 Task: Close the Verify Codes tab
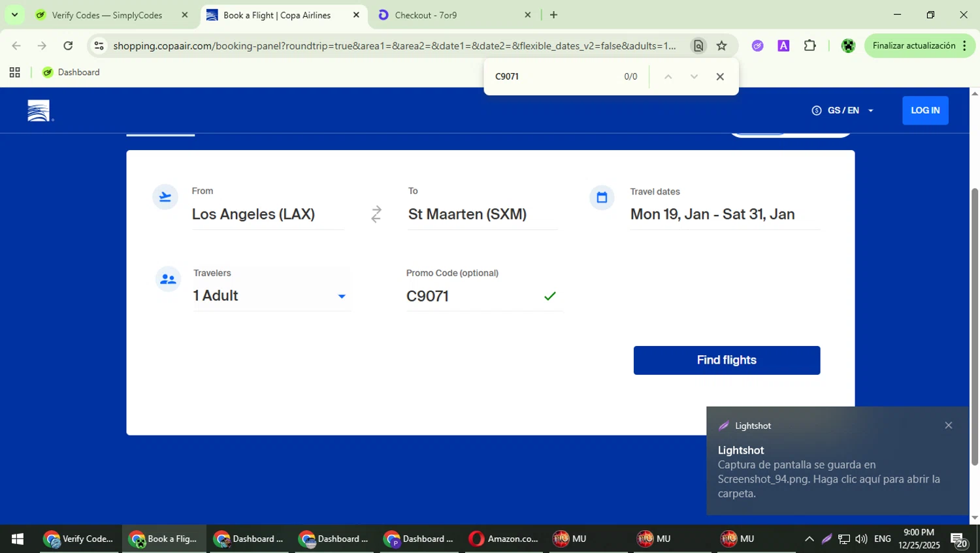185,15
